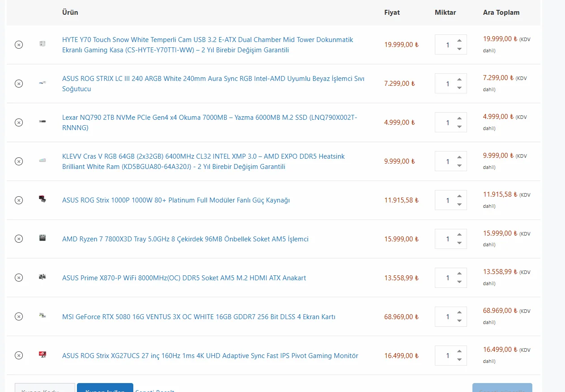Decrease quantity of ASUS Prime X870-P motherboard
Screen dimensions: 565x392
coord(459,282)
